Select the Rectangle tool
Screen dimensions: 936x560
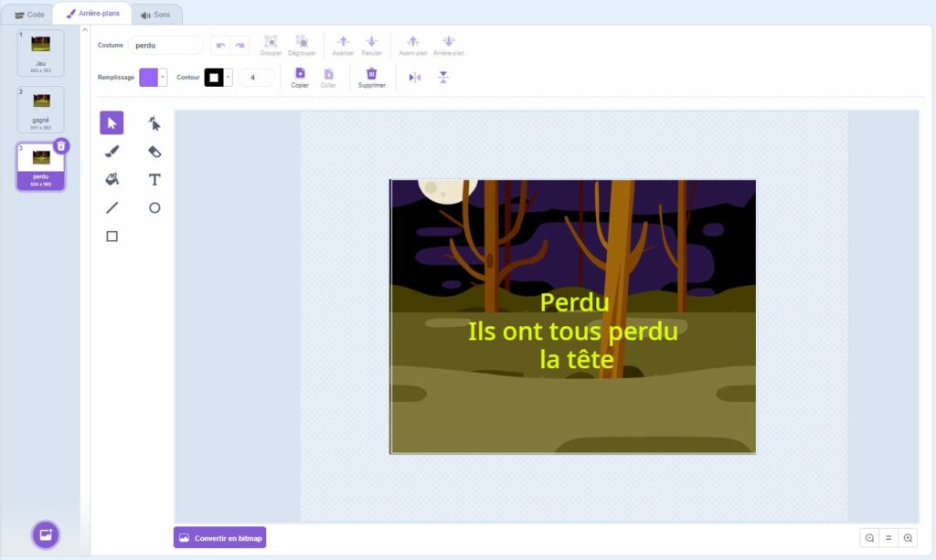coord(112,236)
